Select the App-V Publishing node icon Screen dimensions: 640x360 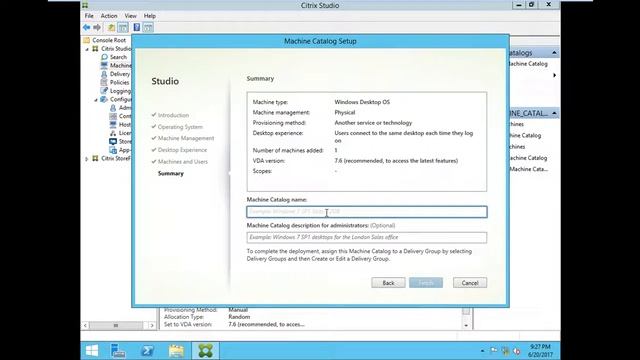[113, 150]
